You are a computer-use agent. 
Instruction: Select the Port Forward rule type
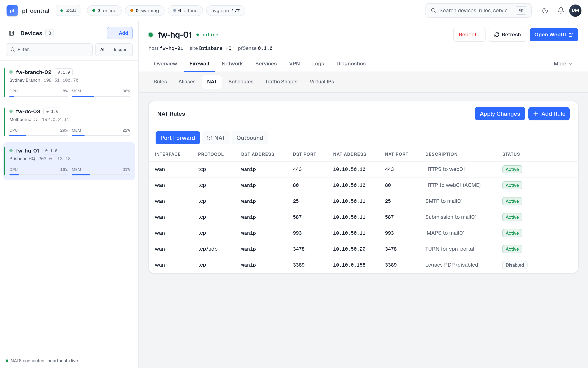point(178,138)
